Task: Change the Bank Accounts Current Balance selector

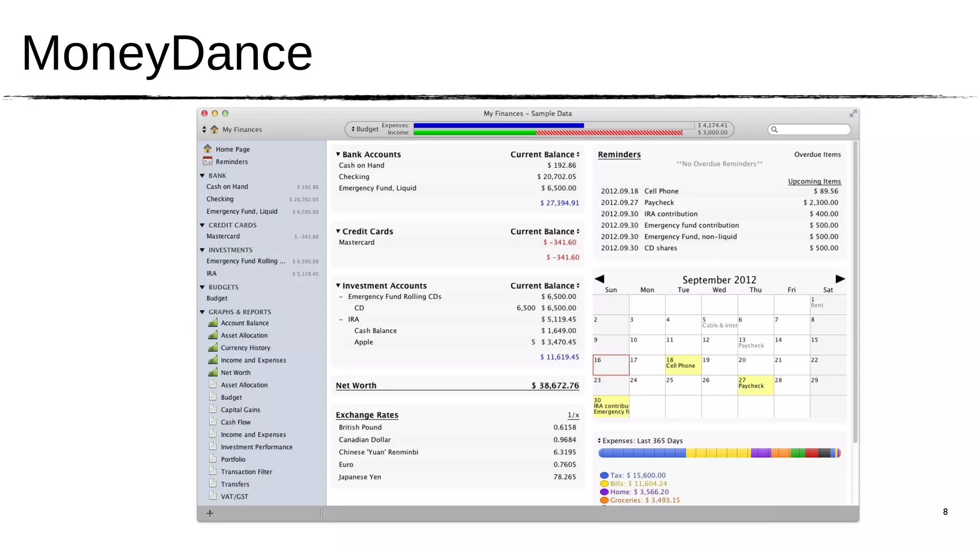Action: [545, 154]
